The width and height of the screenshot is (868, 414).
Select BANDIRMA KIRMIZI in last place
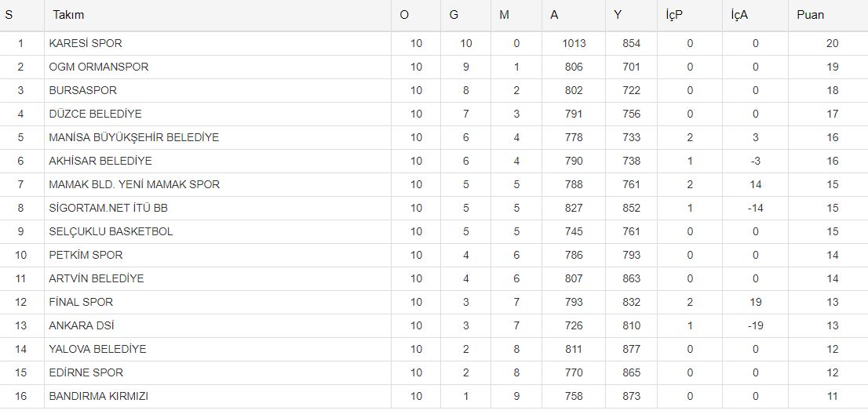(98, 396)
